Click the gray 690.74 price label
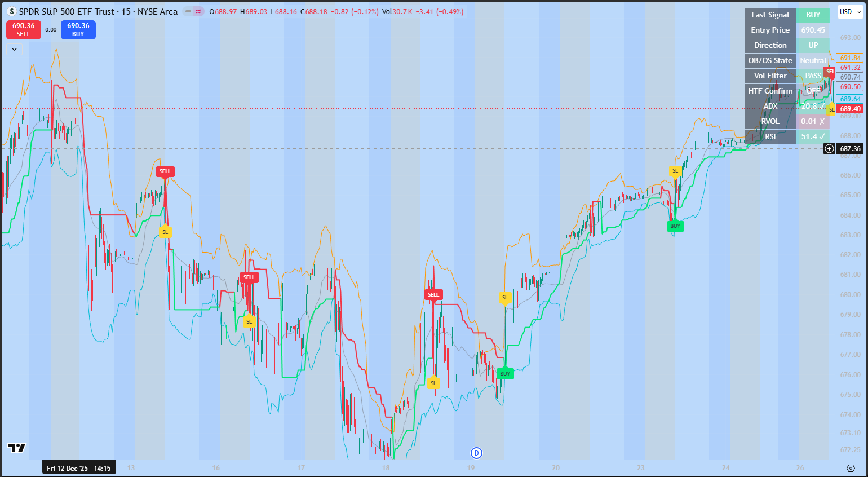Image resolution: width=868 pixels, height=477 pixels. (x=850, y=77)
